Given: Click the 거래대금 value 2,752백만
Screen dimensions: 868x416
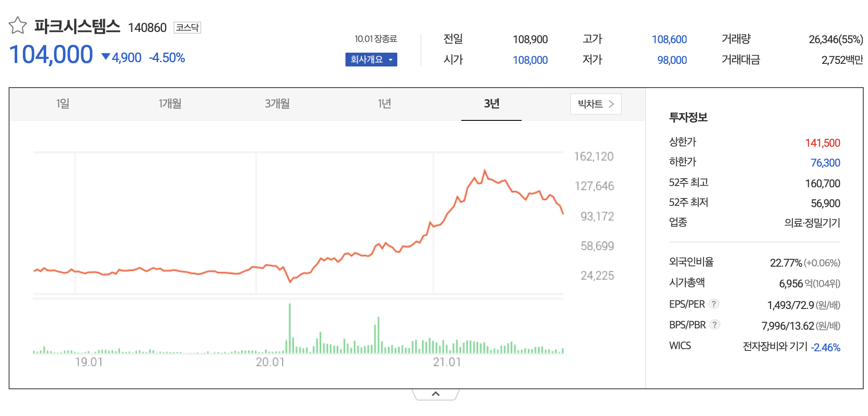Looking at the screenshot, I should point(842,60).
